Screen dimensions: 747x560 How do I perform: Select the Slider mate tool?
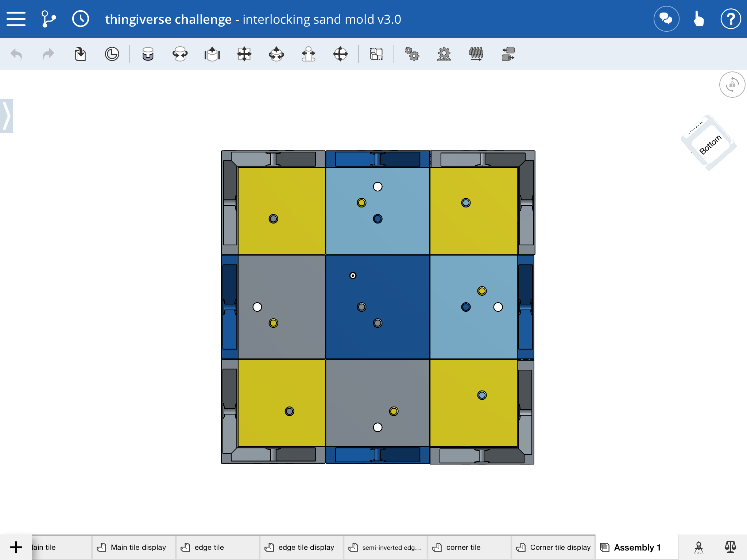click(212, 54)
